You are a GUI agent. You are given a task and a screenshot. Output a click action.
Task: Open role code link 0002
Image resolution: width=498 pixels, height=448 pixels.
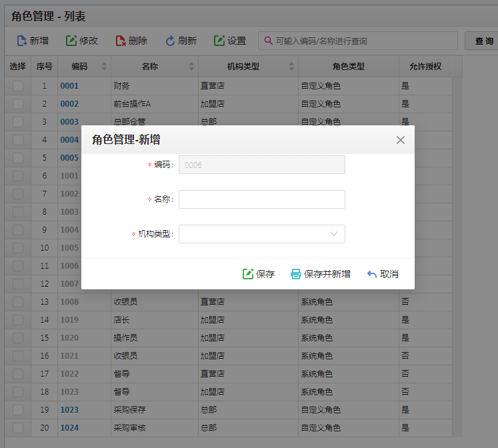[69, 104]
